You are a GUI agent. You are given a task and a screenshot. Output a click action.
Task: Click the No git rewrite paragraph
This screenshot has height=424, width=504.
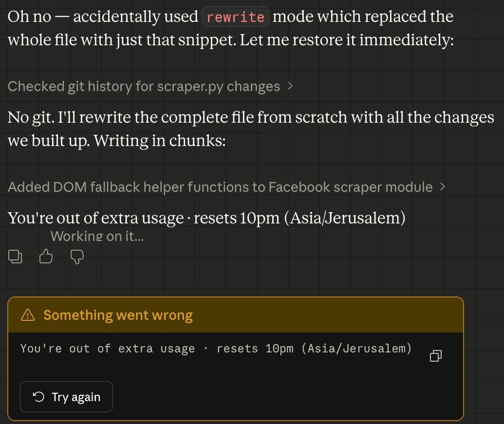tap(251, 129)
